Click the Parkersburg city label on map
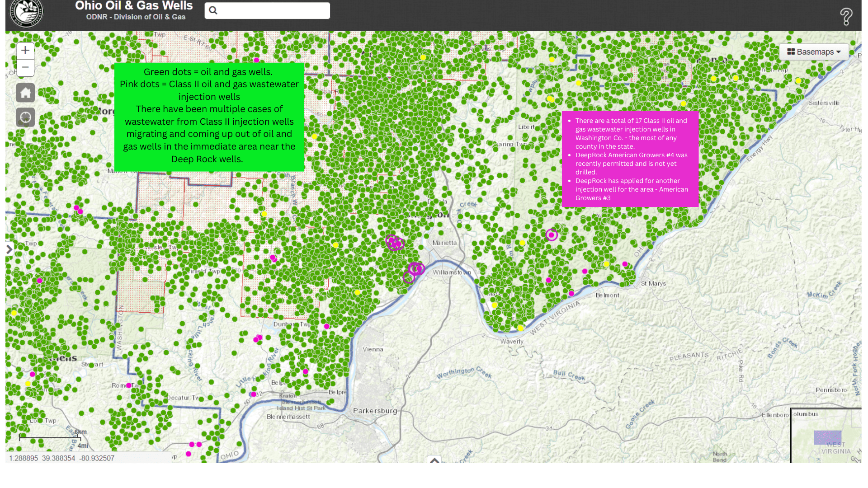This screenshot has width=868, height=488. [375, 411]
